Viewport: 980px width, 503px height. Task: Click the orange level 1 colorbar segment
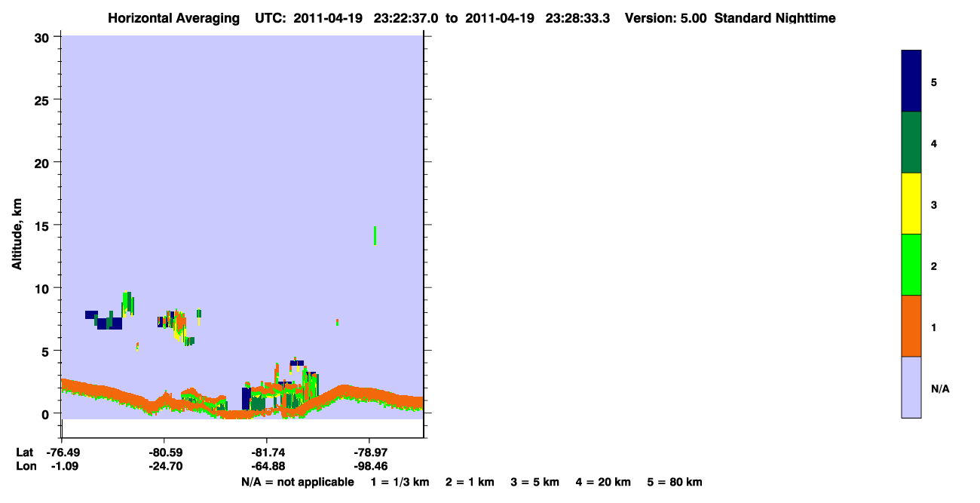click(x=911, y=326)
